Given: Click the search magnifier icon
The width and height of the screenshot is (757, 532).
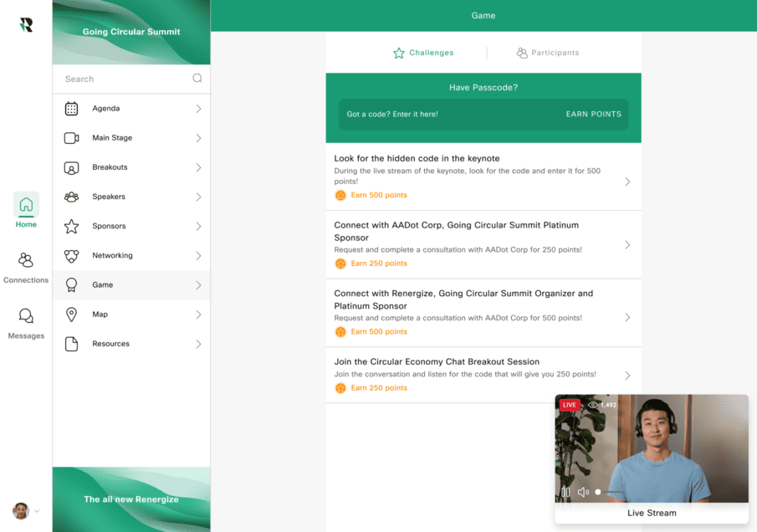Looking at the screenshot, I should (197, 78).
